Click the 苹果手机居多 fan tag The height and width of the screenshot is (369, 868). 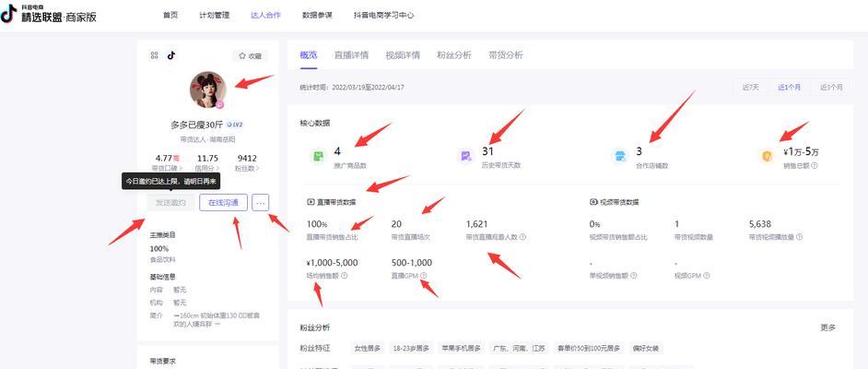(x=462, y=349)
